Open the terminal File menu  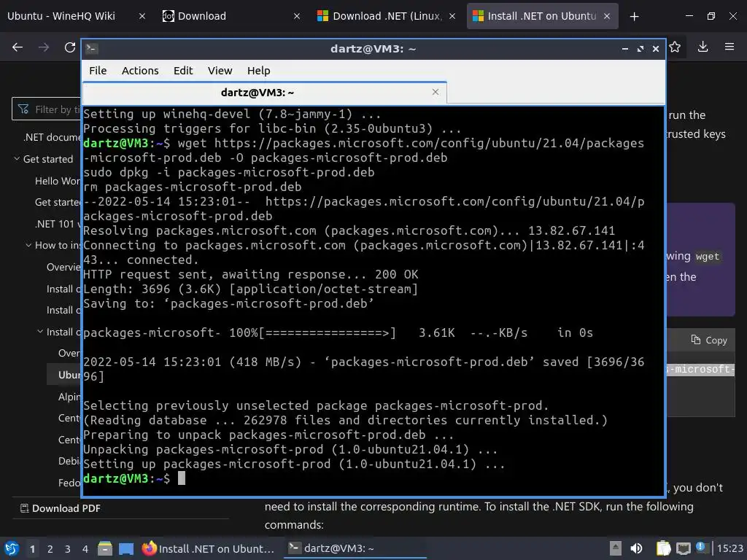(x=98, y=71)
